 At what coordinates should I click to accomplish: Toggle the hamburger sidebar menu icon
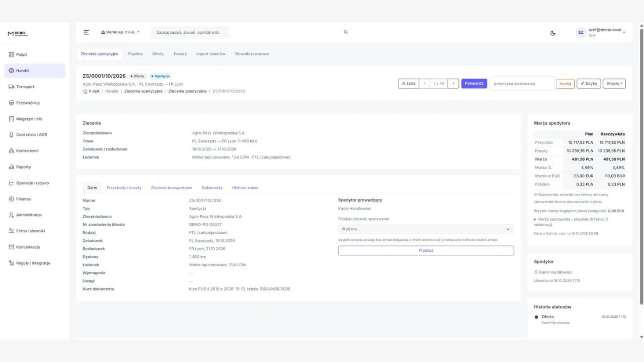click(x=86, y=32)
